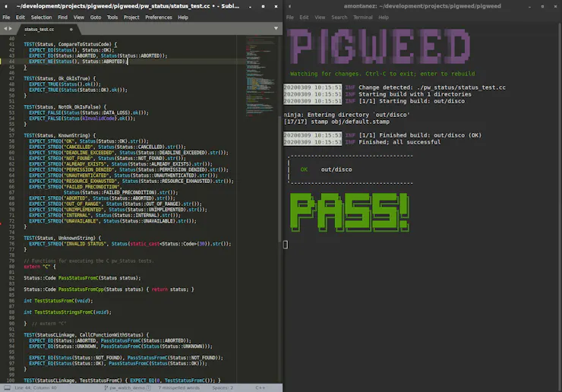Click the EXPECT_STREQ("ABORTED" line

(x=103, y=198)
